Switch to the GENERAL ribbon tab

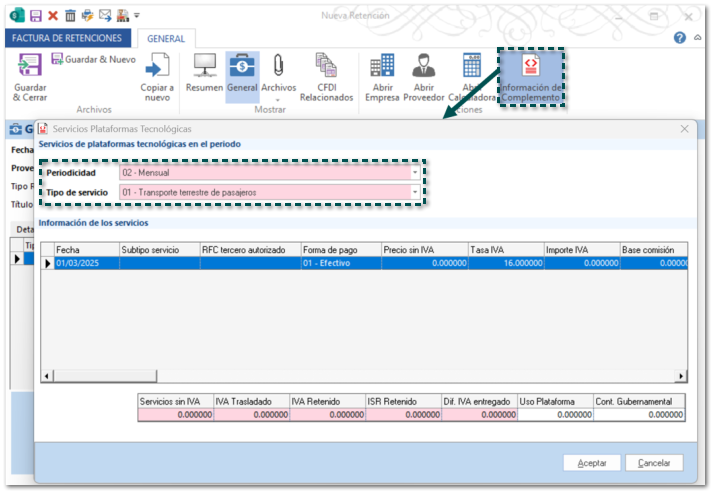[x=166, y=38]
